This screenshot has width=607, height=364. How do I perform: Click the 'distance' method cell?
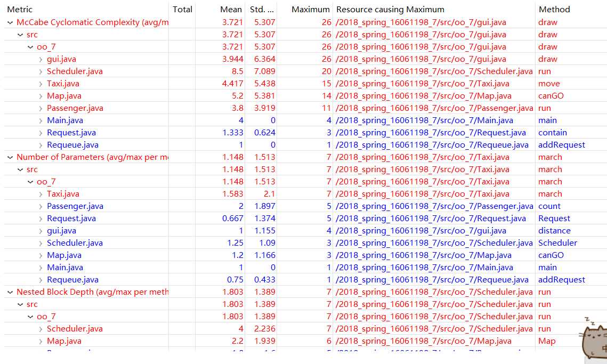[x=554, y=231]
